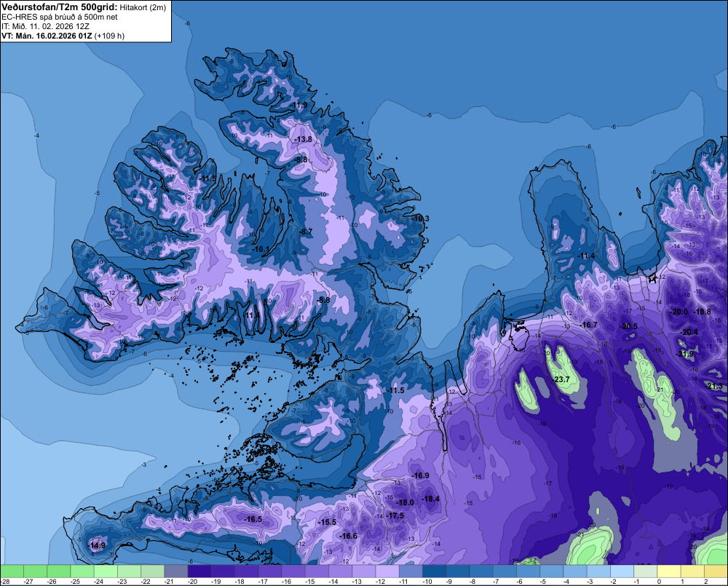
Task: Click the 2 legend scale label
Action: (706, 582)
